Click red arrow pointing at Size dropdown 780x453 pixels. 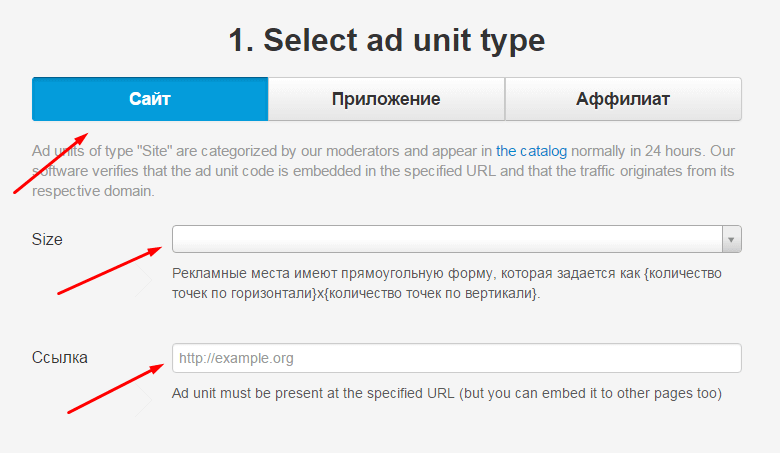(110, 271)
